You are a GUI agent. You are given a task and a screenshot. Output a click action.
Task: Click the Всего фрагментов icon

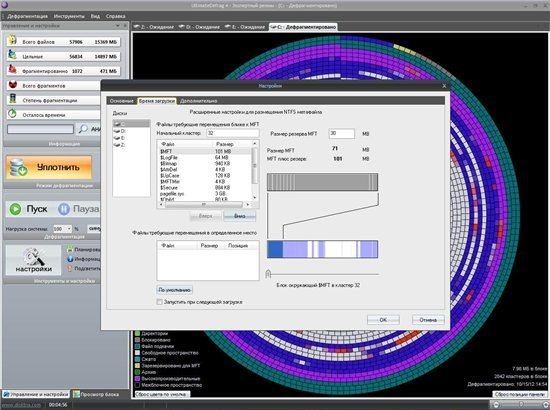coord(13,85)
